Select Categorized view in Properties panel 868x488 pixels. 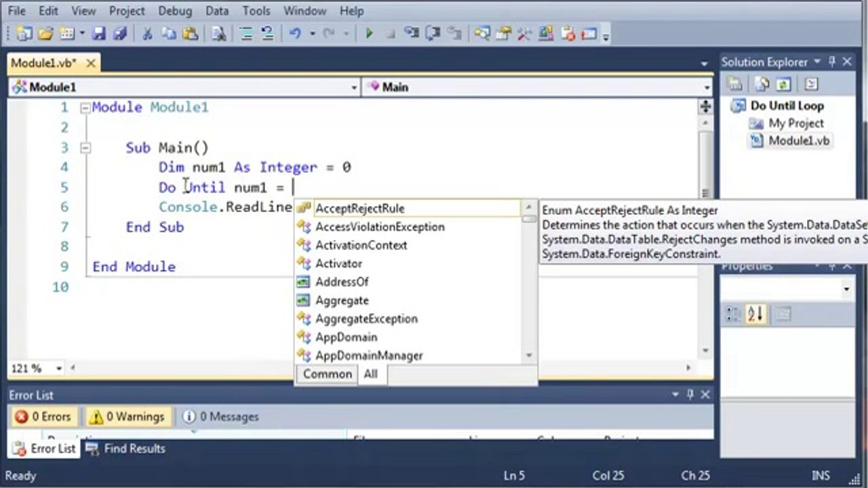pos(734,314)
